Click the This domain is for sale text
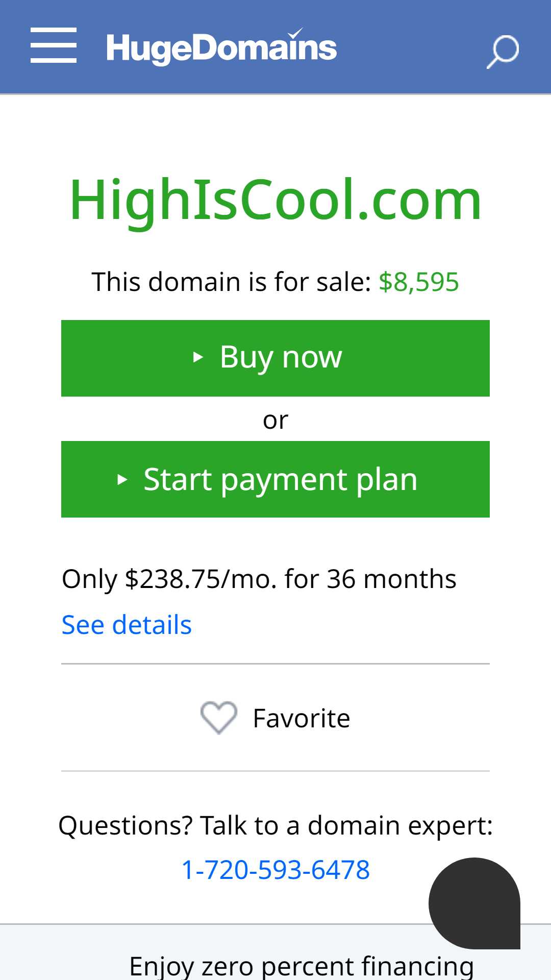Viewport: 551px width, 980px height. (x=232, y=282)
